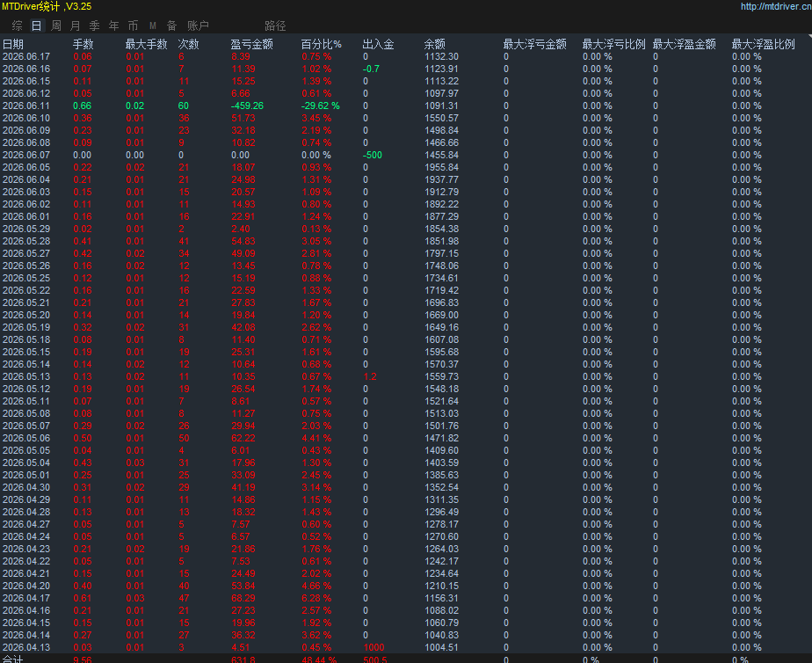Click the 1132.30 balance cell
The height and width of the screenshot is (663, 812).
[442, 56]
